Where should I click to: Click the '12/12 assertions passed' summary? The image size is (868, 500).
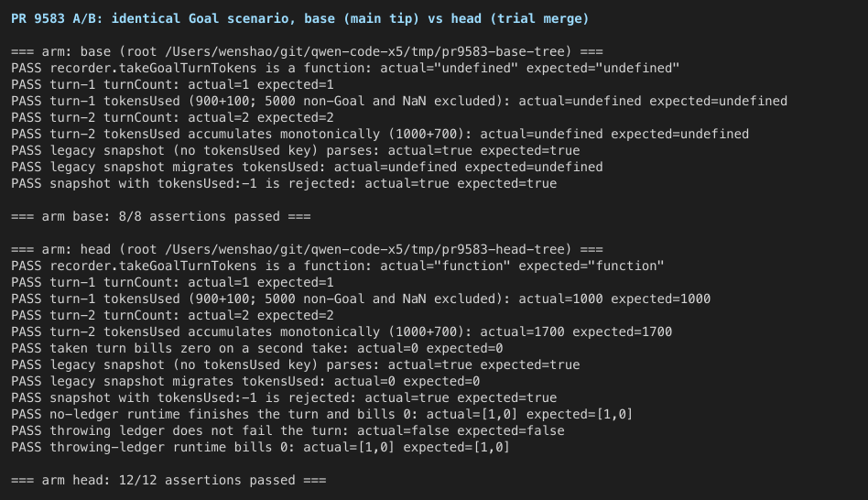click(207, 480)
